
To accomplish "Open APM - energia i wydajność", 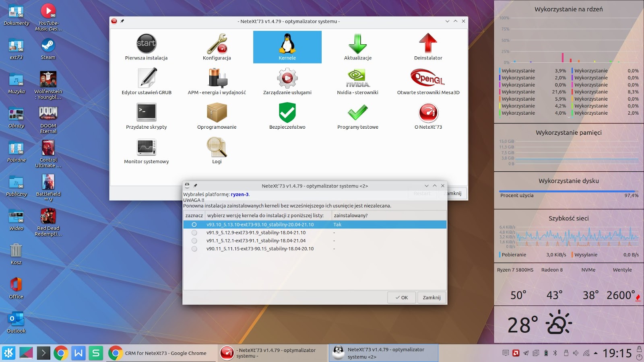I will [x=217, y=82].
